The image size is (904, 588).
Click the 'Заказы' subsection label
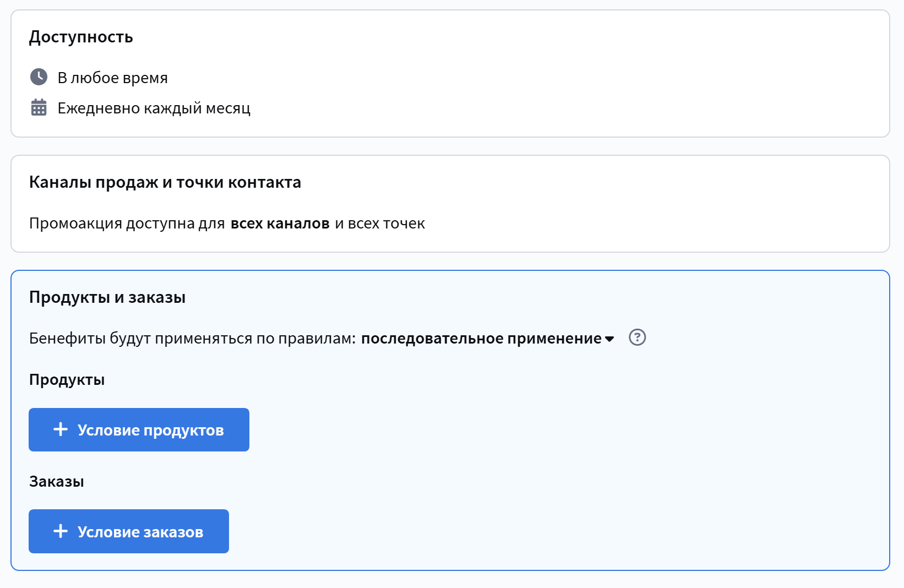point(56,482)
